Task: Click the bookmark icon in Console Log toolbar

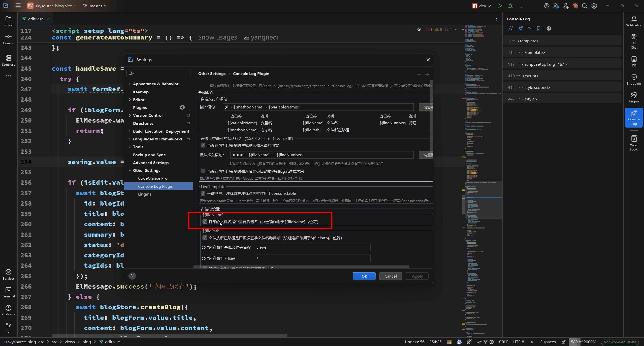Action: click(539, 28)
